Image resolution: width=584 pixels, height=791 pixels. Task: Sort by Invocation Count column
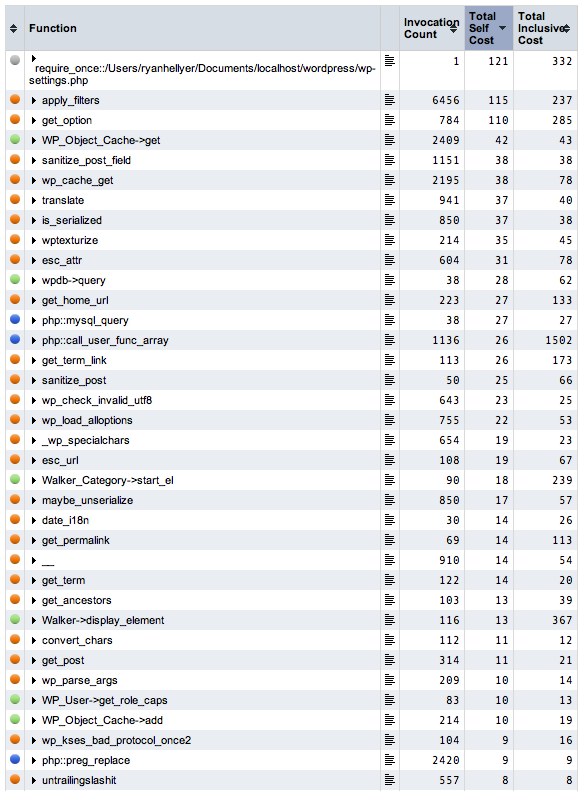point(432,28)
